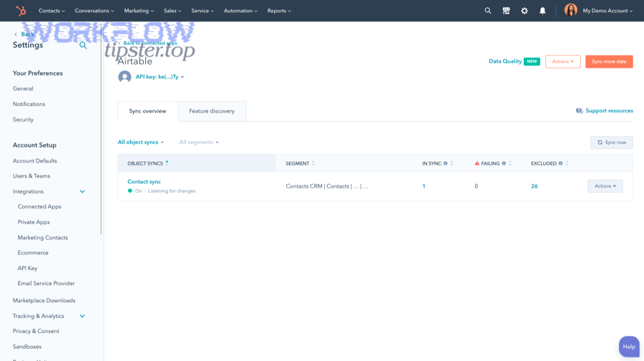644x361 pixels.
Task: Open Connected Apps in sidebar
Action: (39, 206)
